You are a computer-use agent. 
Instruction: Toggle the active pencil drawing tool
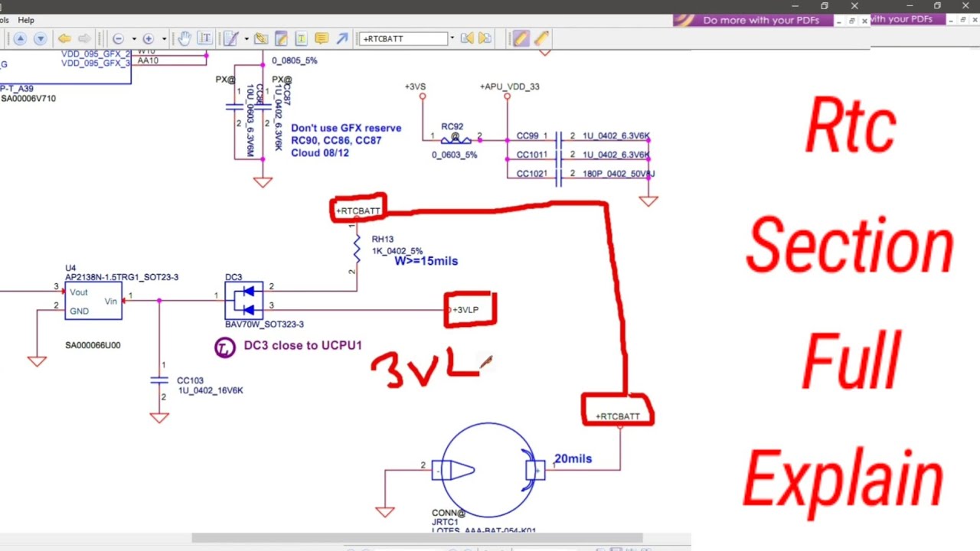(521, 38)
